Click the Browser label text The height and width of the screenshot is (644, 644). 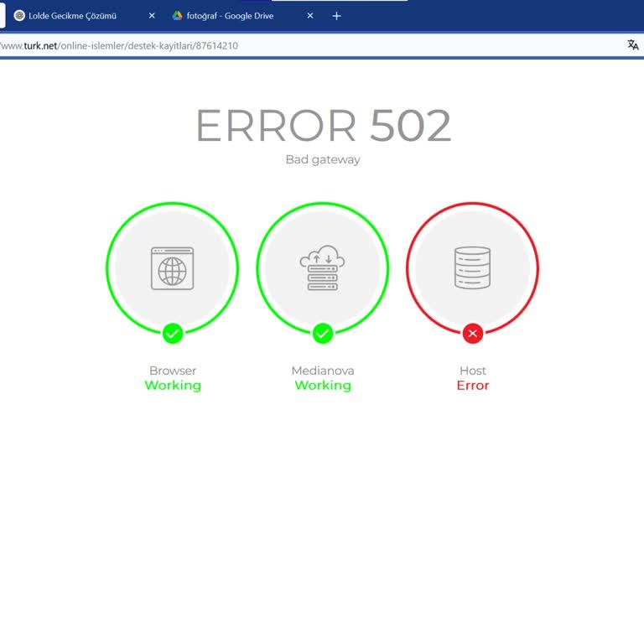173,371
